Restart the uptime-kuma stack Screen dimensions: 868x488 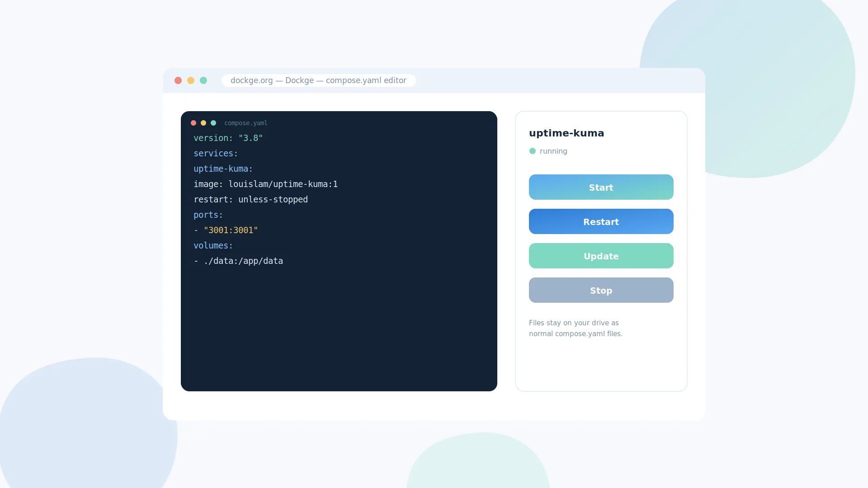(601, 221)
